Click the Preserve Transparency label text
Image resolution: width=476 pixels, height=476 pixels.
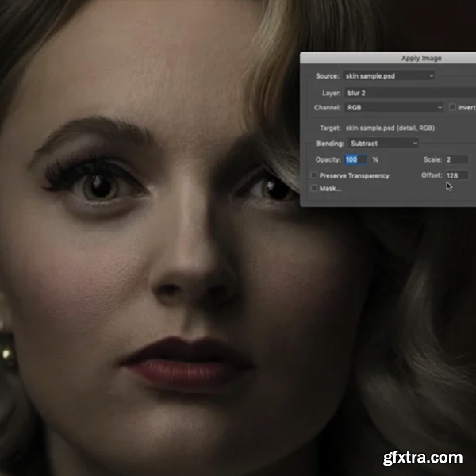click(354, 175)
